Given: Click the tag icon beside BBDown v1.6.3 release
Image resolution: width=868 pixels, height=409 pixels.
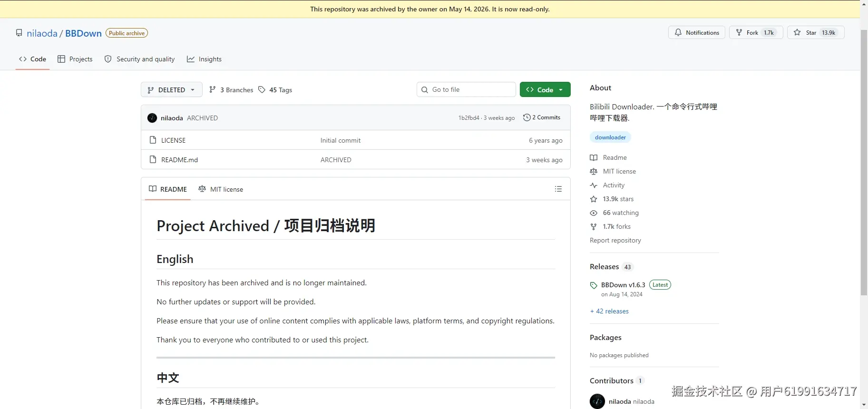Looking at the screenshot, I should click(x=594, y=285).
